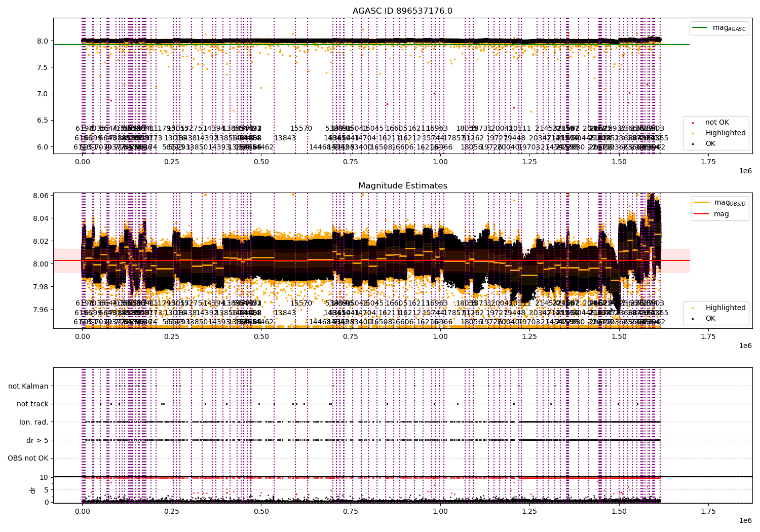Click the "0.50" x tick under top plot

click(261, 162)
